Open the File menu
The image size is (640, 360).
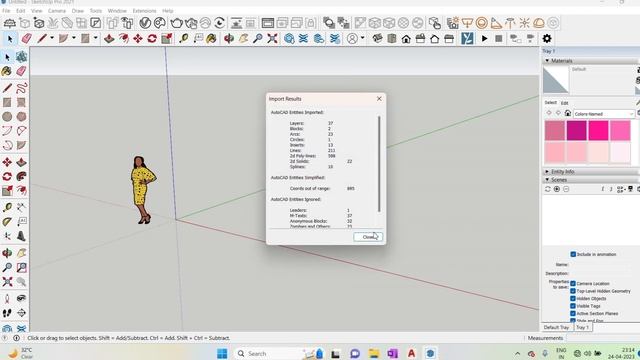(6, 11)
